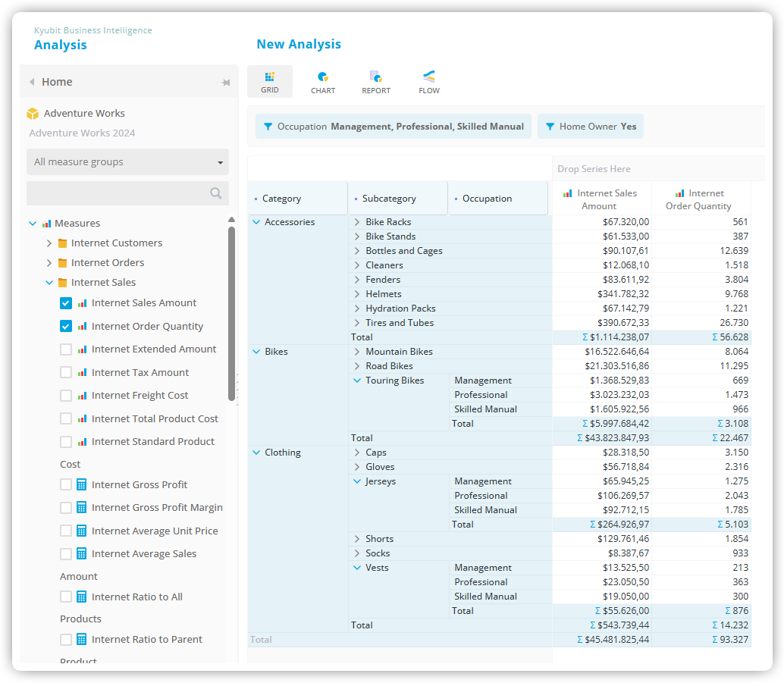Click the measures tree vertical scrollbar

pos(231,314)
